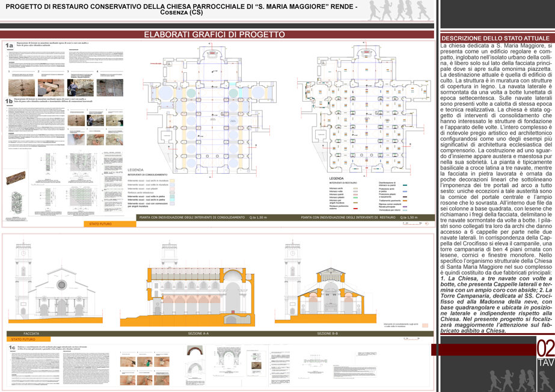Open the first masonry photo under 1a
This screenshot has width=555, height=392.
(x=22, y=87)
